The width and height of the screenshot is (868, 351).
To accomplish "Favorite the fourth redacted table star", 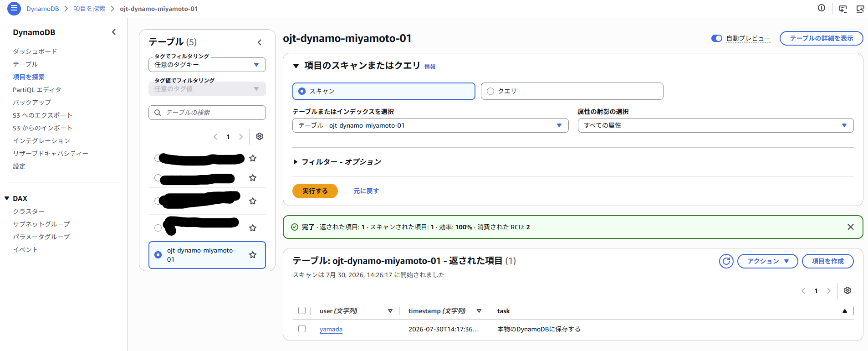I will tap(253, 228).
